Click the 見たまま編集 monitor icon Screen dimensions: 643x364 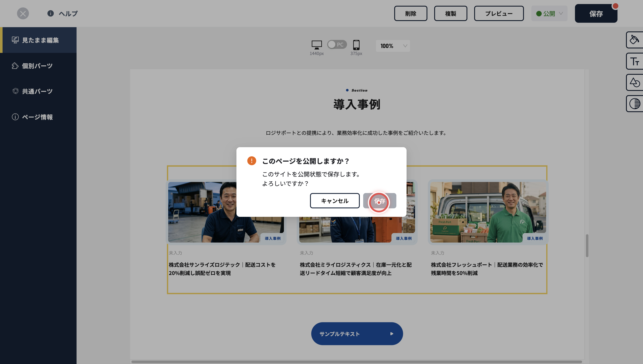pos(15,40)
